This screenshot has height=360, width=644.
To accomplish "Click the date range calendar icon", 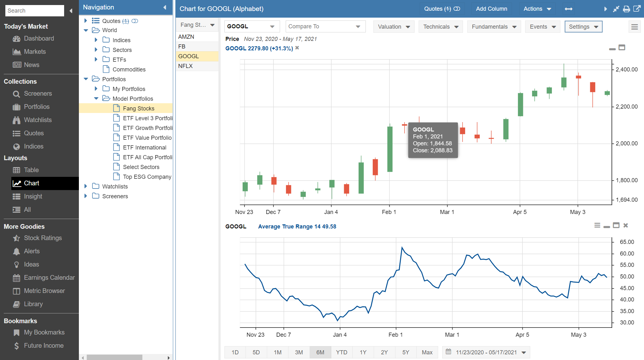I will pyautogui.click(x=449, y=352).
